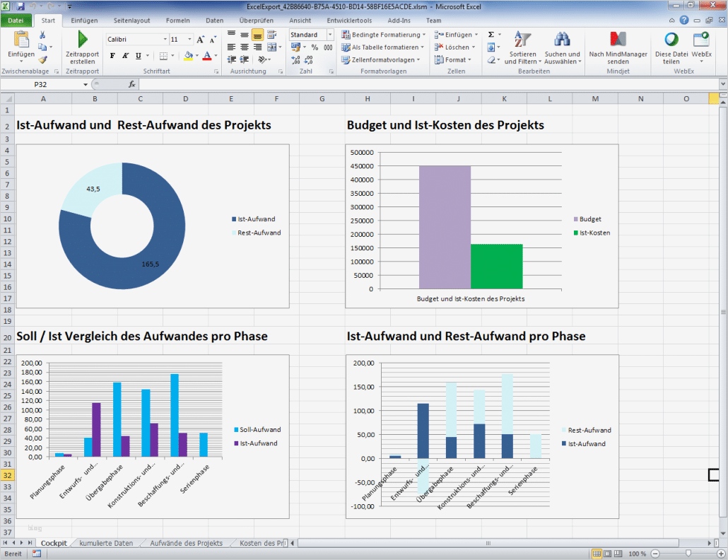Click the decrease font size icon
This screenshot has height=560, width=728.
[213, 40]
